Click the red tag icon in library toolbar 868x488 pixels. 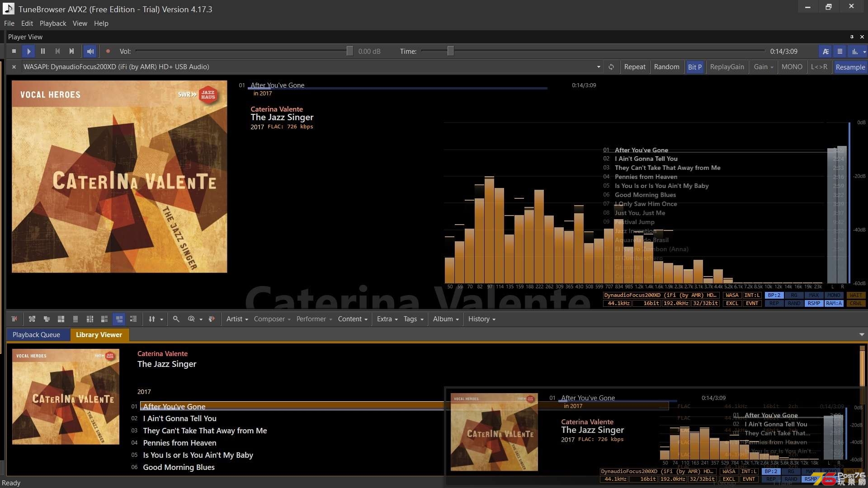[x=212, y=319]
